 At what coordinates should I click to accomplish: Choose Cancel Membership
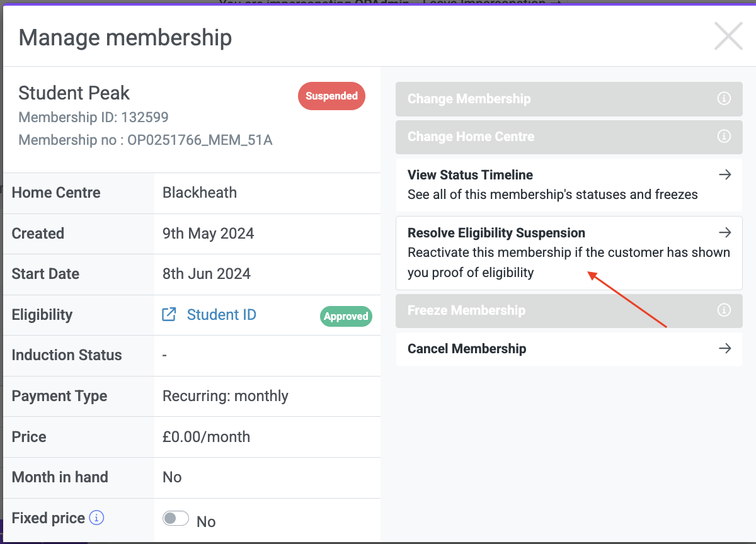pos(569,349)
